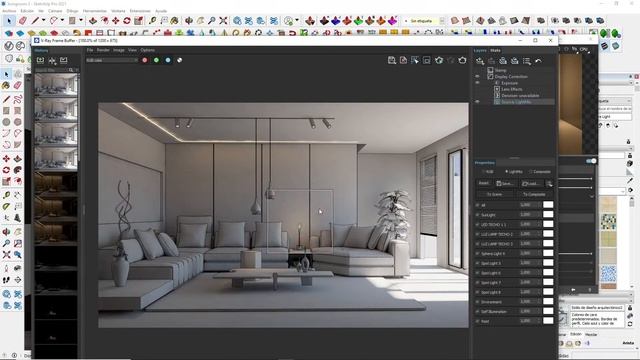
Task: Select the Zoom magnifier tool in top toolbar
Action: tap(211, 20)
